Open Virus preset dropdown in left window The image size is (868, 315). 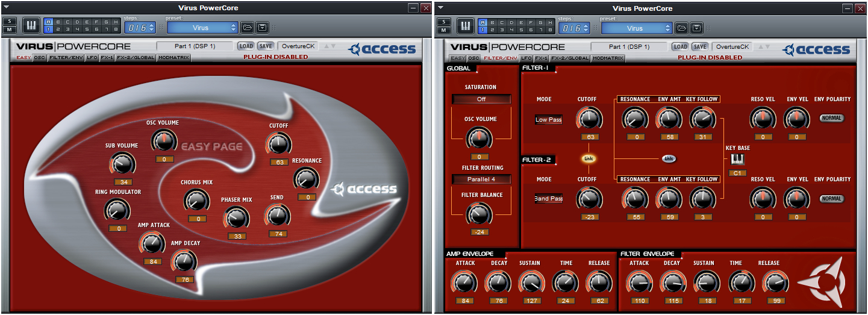click(202, 28)
